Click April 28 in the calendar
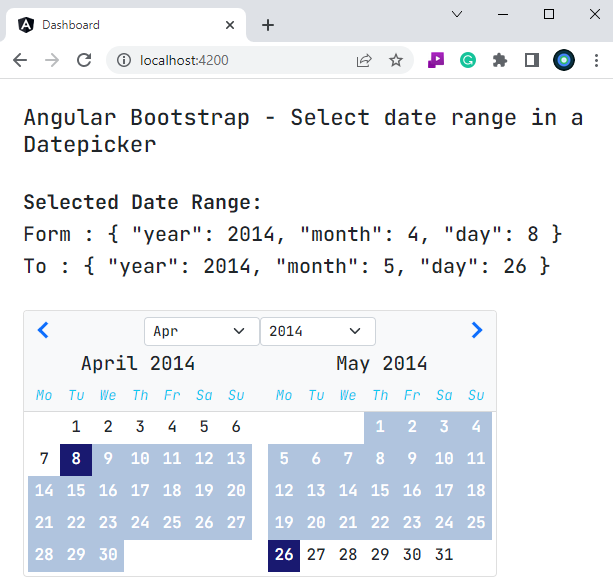Viewport: 613px width, 587px height. tap(44, 554)
